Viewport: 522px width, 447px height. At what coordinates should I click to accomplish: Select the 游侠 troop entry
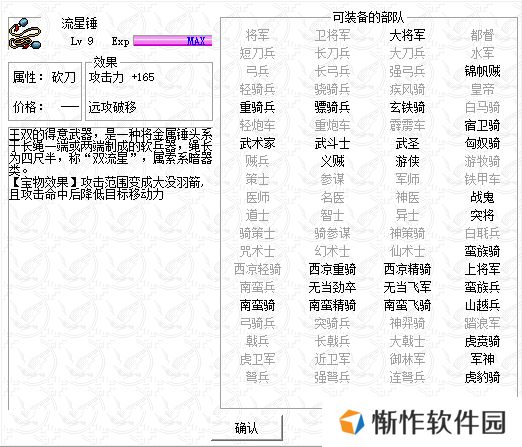407,161
